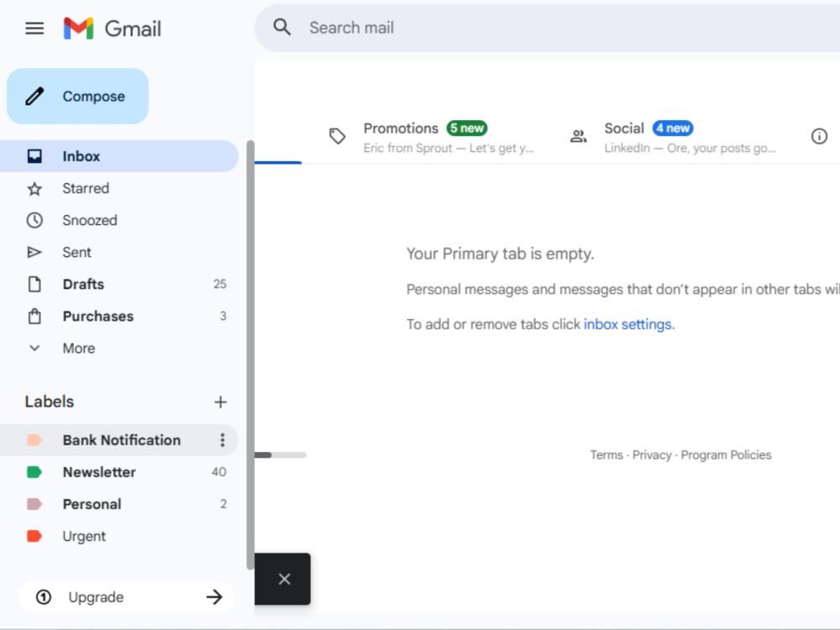The width and height of the screenshot is (840, 630).
Task: Click the Newsletter green color tag
Action: tap(34, 472)
